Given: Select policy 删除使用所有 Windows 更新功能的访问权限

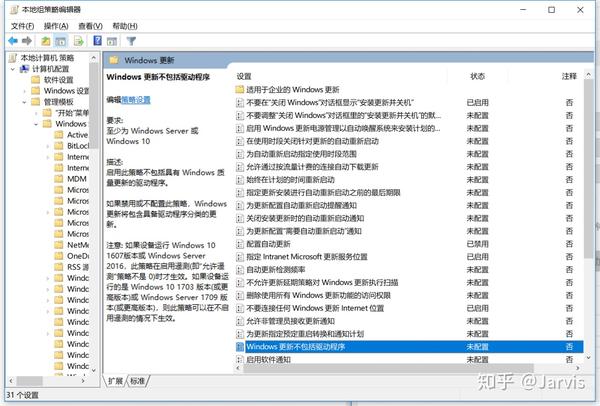Looking at the screenshot, I should pos(318,295).
